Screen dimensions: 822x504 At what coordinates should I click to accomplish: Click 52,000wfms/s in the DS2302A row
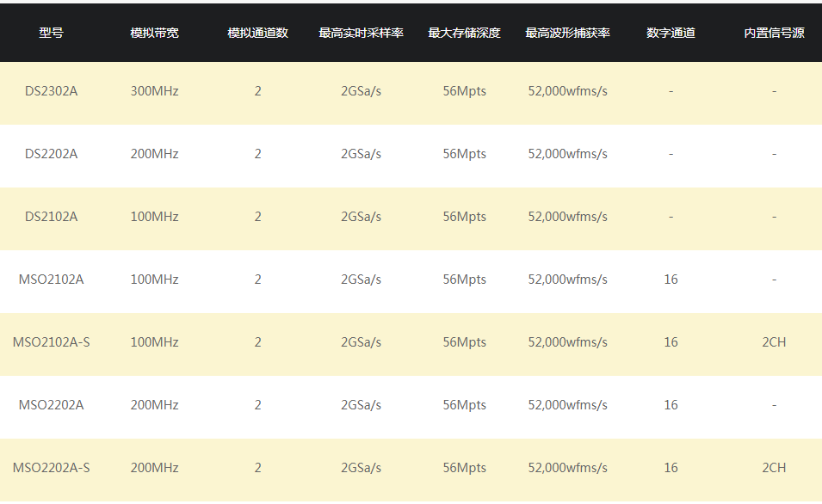tap(567, 91)
